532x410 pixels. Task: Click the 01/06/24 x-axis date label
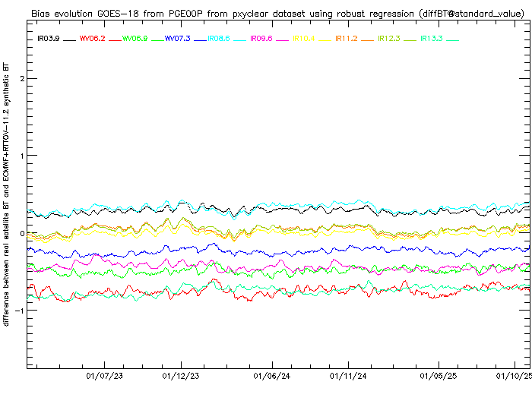(271, 375)
